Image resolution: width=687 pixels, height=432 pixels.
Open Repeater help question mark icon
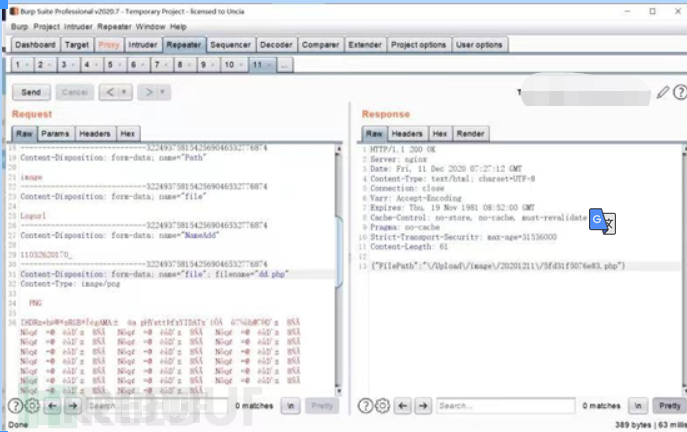click(x=680, y=92)
